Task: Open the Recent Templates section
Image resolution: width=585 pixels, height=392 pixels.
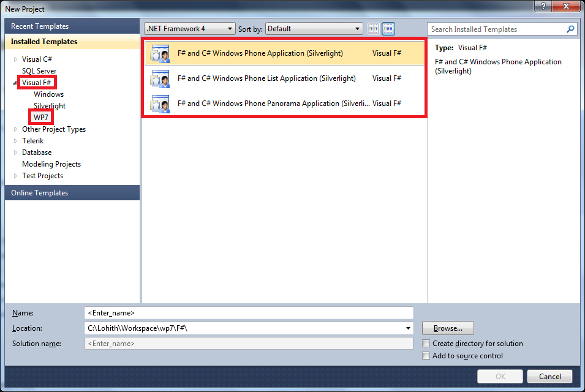Action: click(72, 26)
